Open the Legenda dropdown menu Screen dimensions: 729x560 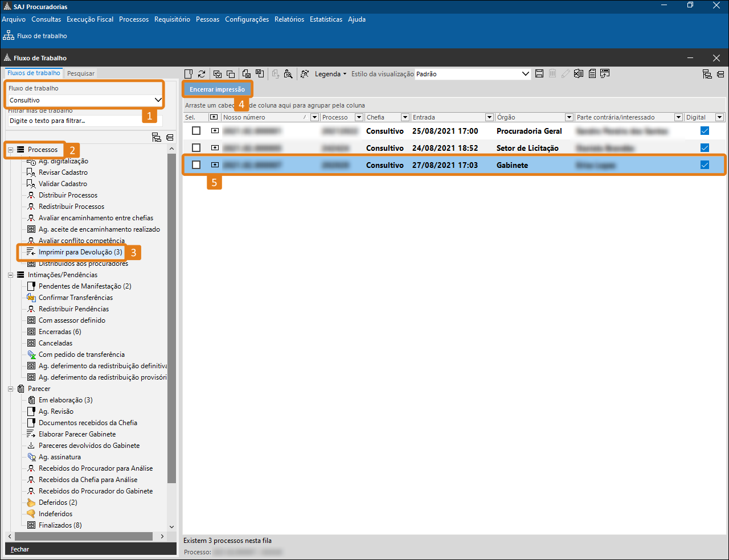330,74
